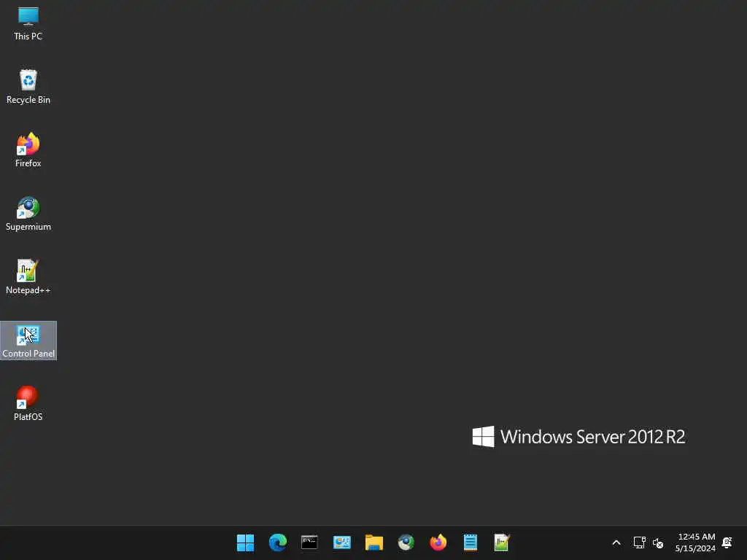Screen dimensions: 747x560
Task: Click the Supermium label text
Action: [x=28, y=227]
